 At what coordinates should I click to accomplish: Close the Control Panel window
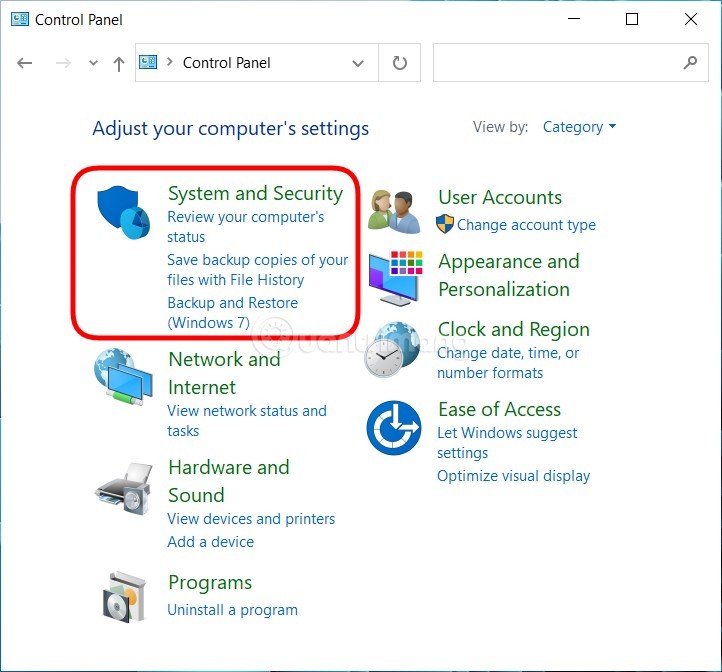(691, 19)
